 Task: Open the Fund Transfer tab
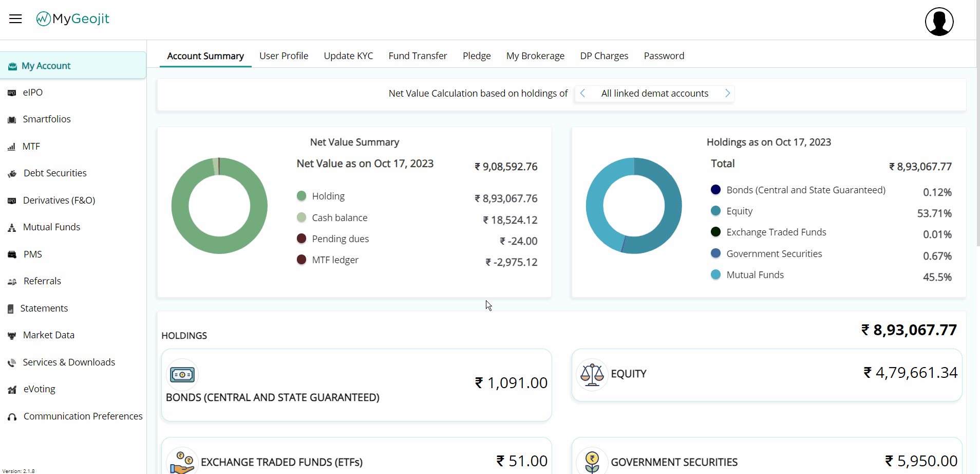click(x=418, y=56)
